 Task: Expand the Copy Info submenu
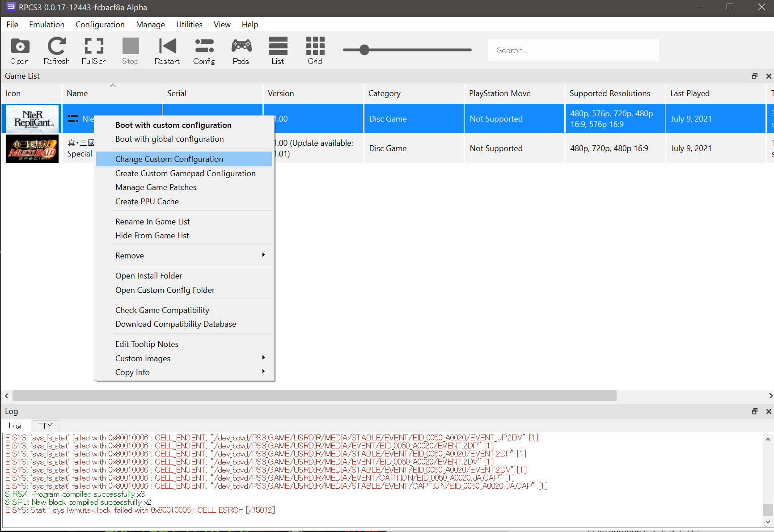point(184,372)
